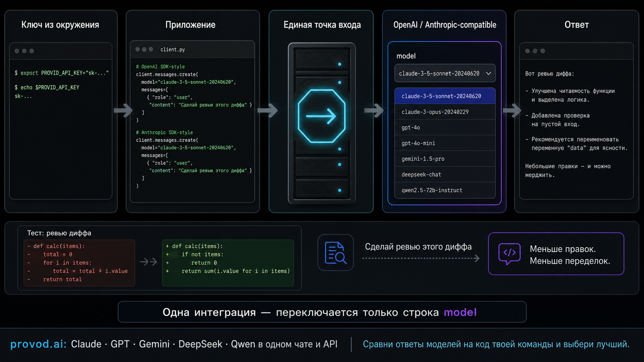Expand the model dropdown chevron
Viewport: 644px width, 362px height.
pyautogui.click(x=488, y=73)
